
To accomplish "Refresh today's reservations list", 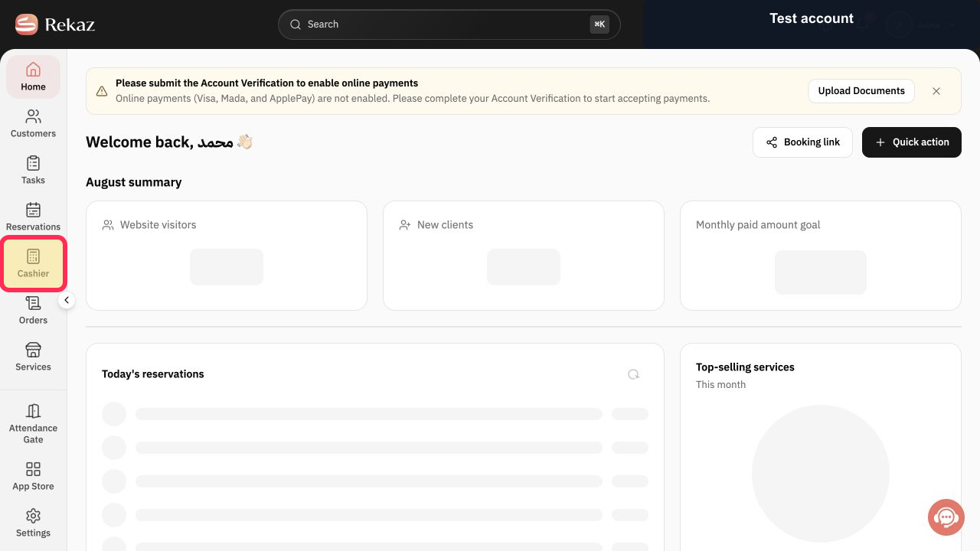I will [633, 374].
